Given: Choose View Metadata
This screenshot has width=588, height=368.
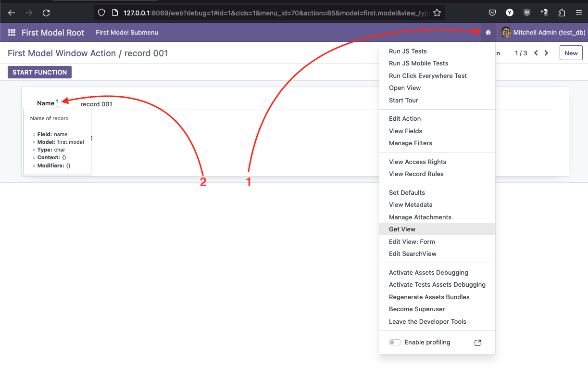Looking at the screenshot, I should (411, 204).
